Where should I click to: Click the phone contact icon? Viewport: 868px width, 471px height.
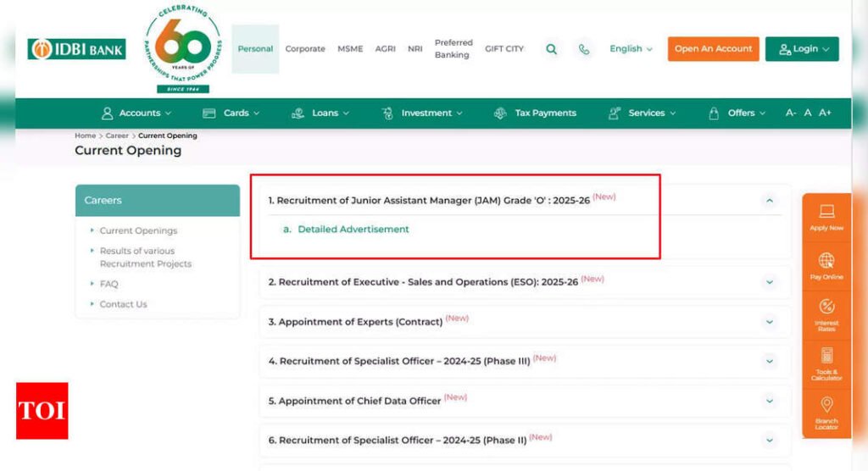click(x=583, y=49)
